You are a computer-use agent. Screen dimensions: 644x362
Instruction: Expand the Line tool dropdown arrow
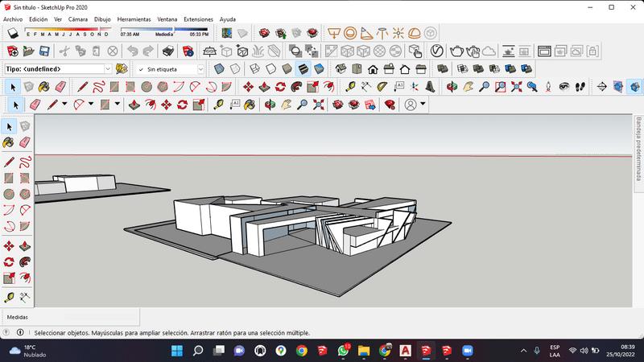pyautogui.click(x=64, y=105)
